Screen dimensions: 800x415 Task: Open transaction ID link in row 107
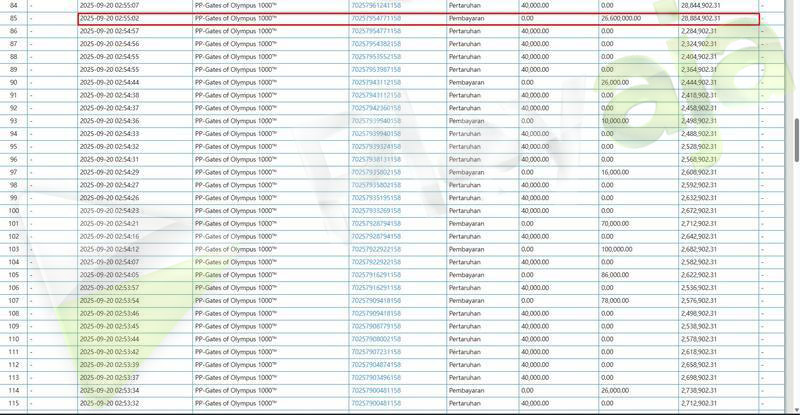click(x=376, y=300)
